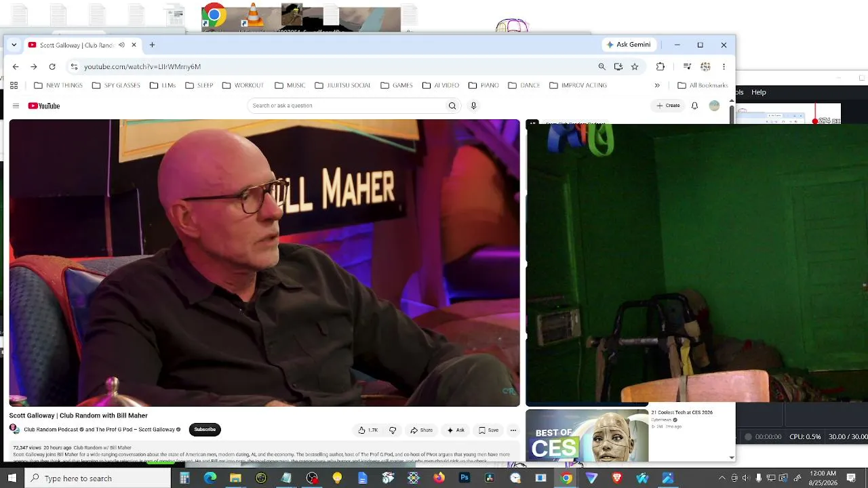
Task: Go forward in Chrome
Action: pos(33,66)
